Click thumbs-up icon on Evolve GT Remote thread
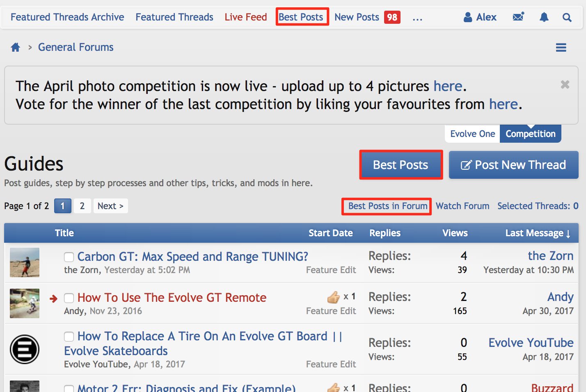Image resolution: width=586 pixels, height=392 pixels. [334, 297]
